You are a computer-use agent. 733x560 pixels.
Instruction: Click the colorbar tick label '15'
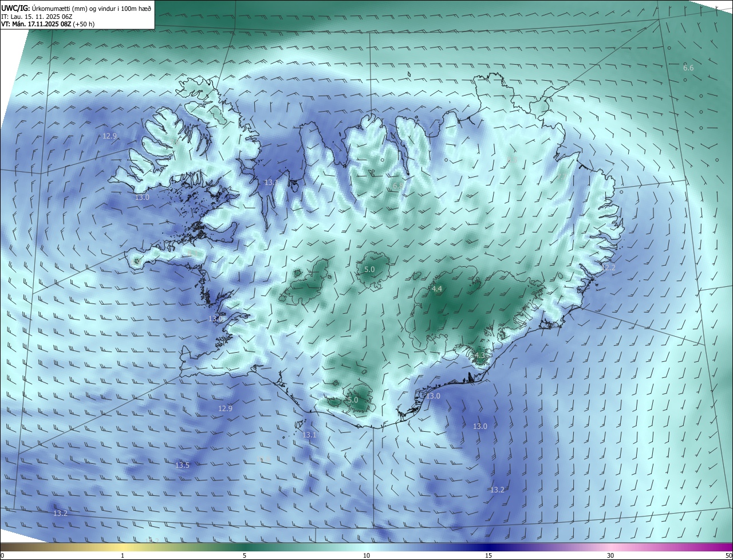click(x=488, y=555)
